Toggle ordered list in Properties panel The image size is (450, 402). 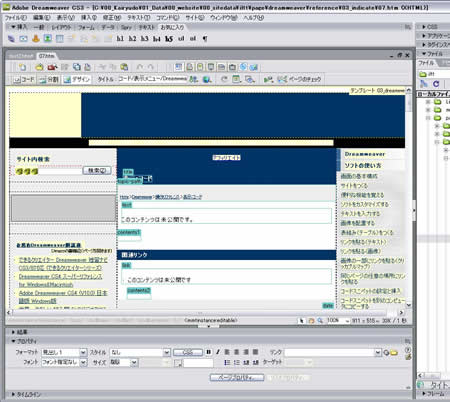click(236, 362)
